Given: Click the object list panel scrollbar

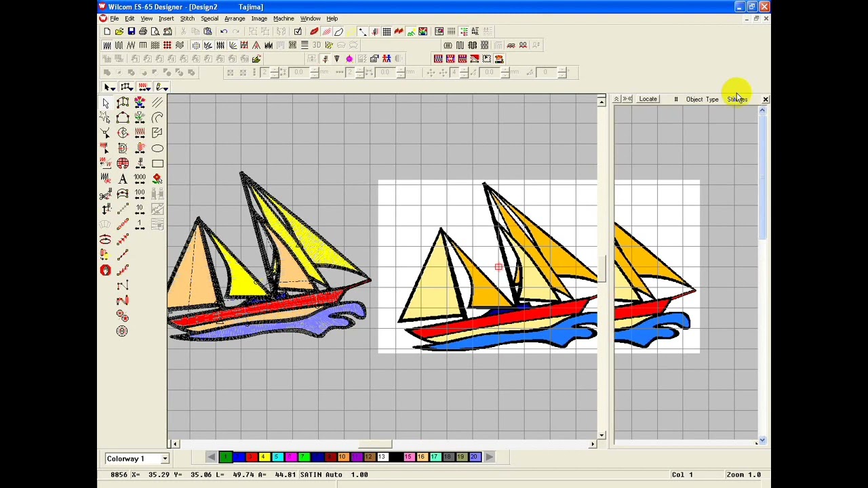Looking at the screenshot, I should point(762,178).
